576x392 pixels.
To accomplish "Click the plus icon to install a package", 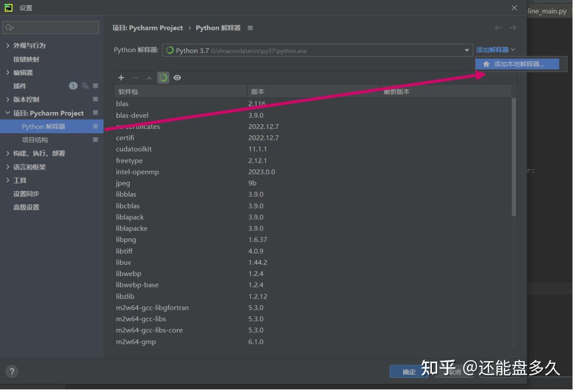I will pyautogui.click(x=121, y=78).
